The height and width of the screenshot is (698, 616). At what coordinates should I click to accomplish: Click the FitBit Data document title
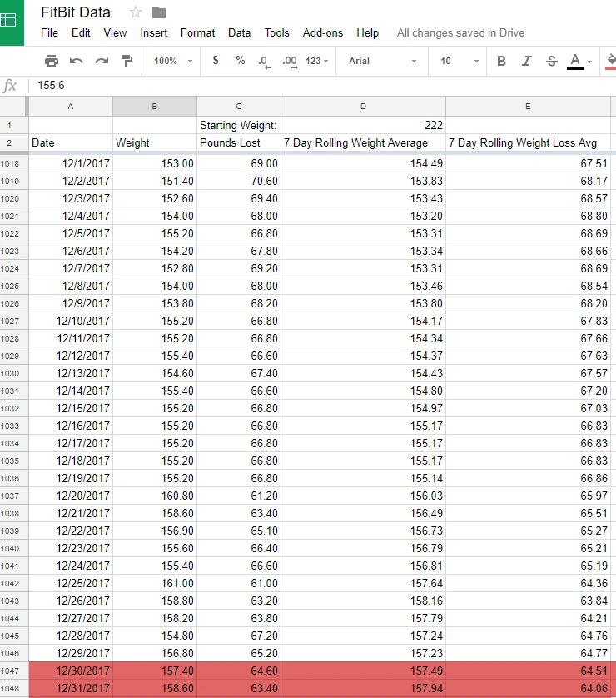(76, 12)
